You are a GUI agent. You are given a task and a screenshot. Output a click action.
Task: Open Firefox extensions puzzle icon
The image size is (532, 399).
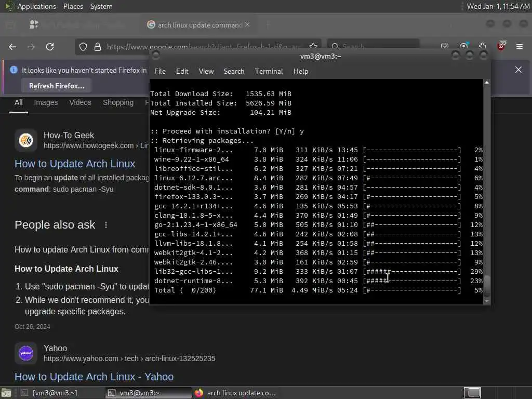point(483,46)
